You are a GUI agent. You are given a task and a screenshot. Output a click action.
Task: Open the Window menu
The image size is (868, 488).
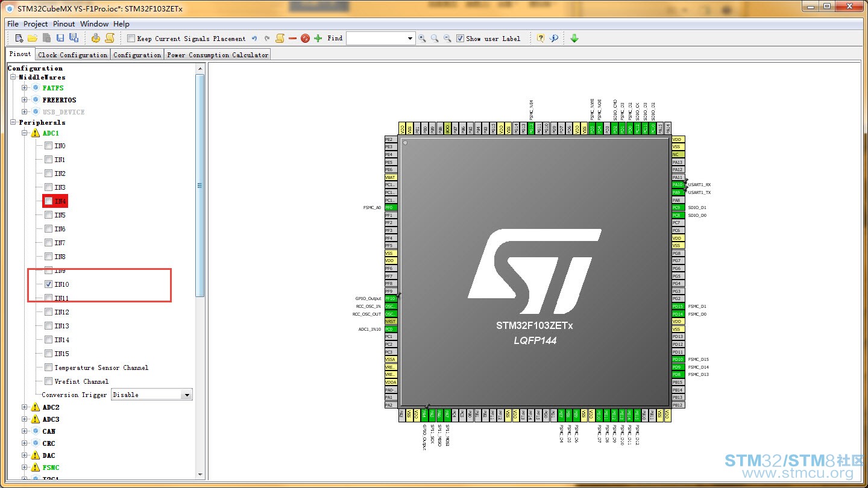(95, 24)
